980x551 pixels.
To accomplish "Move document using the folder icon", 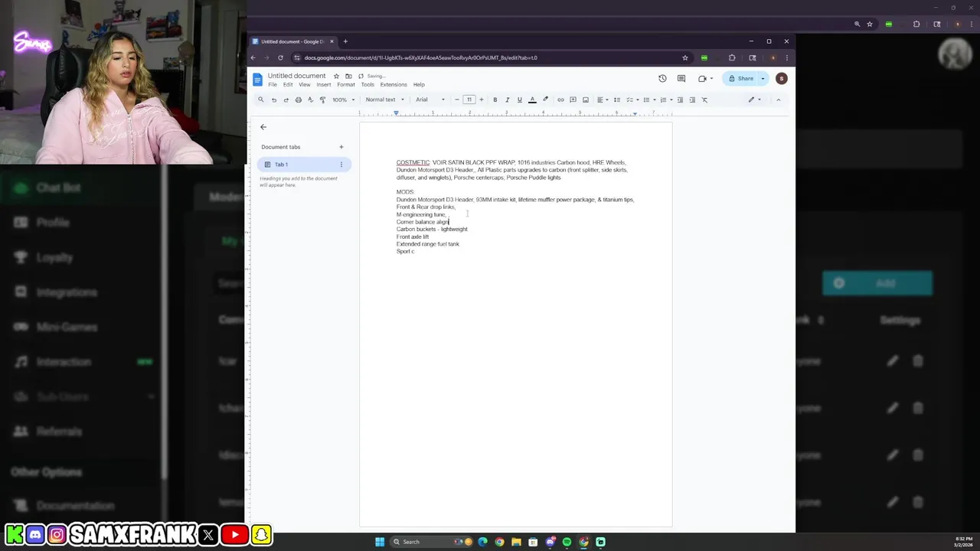I will [x=348, y=76].
